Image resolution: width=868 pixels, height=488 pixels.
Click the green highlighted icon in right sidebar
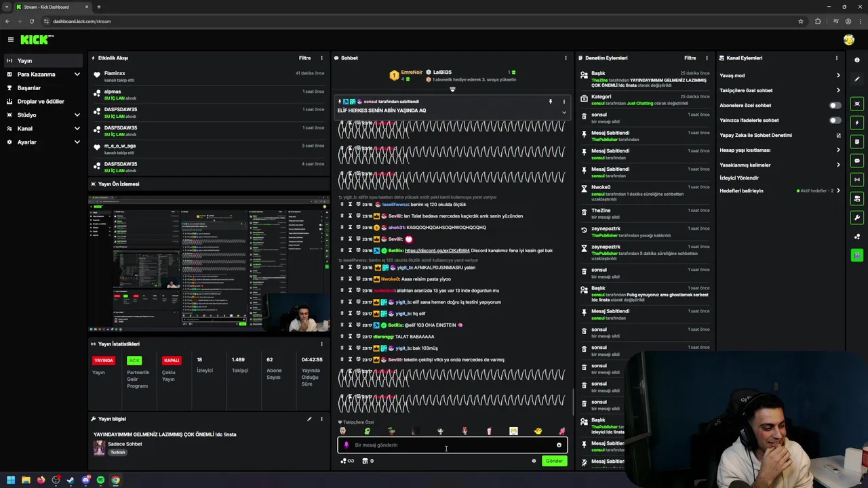click(857, 256)
